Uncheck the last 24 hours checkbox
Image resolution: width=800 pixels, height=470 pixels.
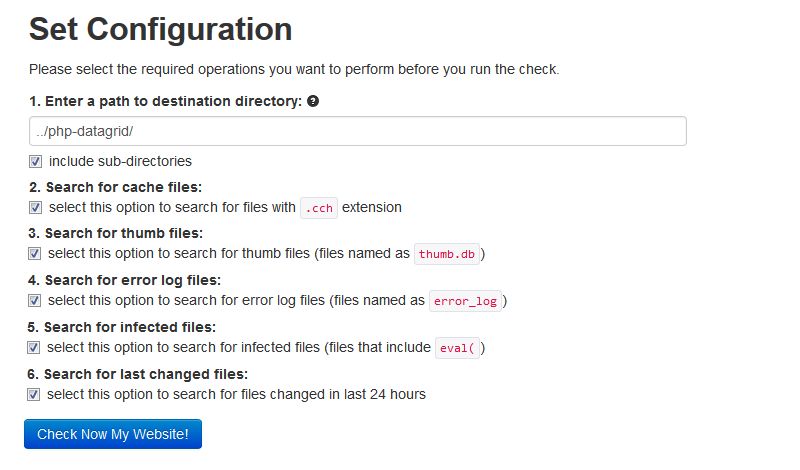point(33,394)
